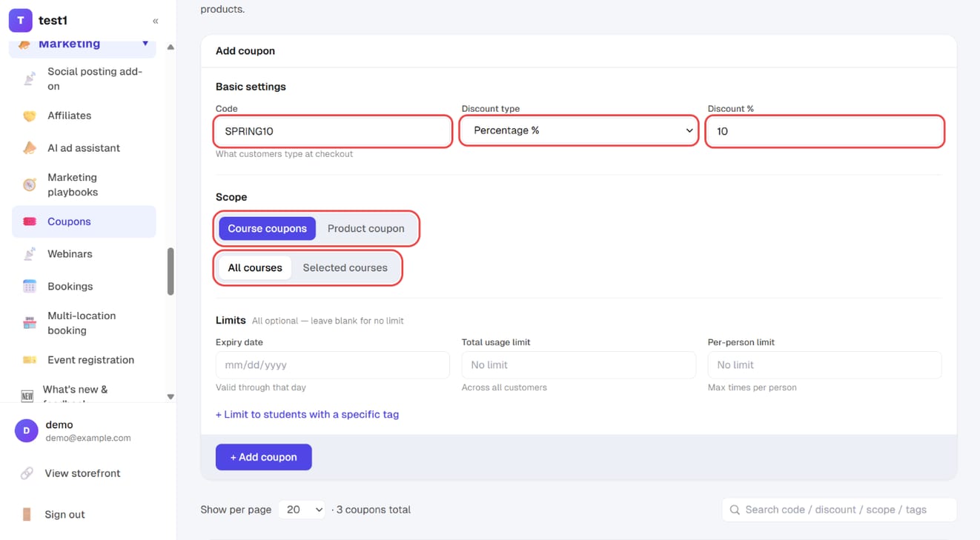Open Event registration in the sidebar
980x540 pixels.
[84, 360]
